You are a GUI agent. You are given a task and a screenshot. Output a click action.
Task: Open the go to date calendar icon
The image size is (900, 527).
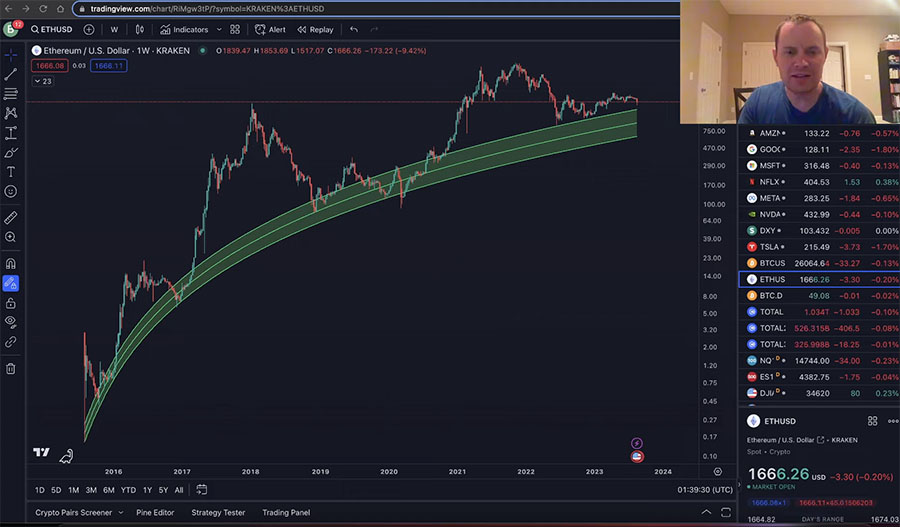tap(201, 490)
